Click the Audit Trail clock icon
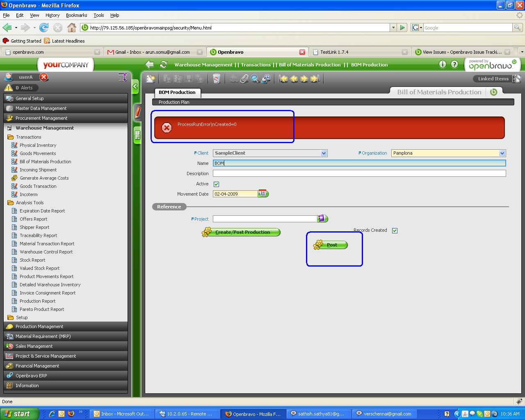This screenshot has height=420, width=525. click(x=266, y=79)
